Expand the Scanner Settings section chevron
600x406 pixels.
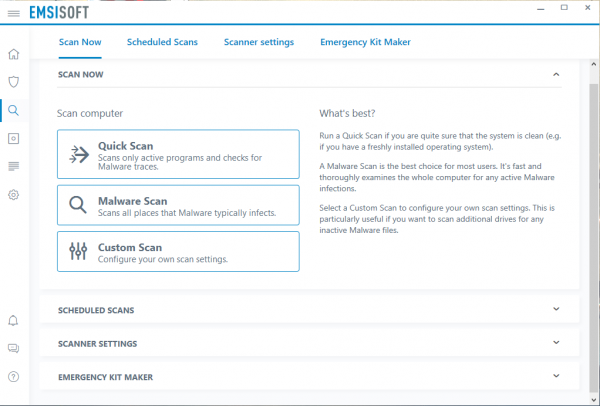pos(556,342)
